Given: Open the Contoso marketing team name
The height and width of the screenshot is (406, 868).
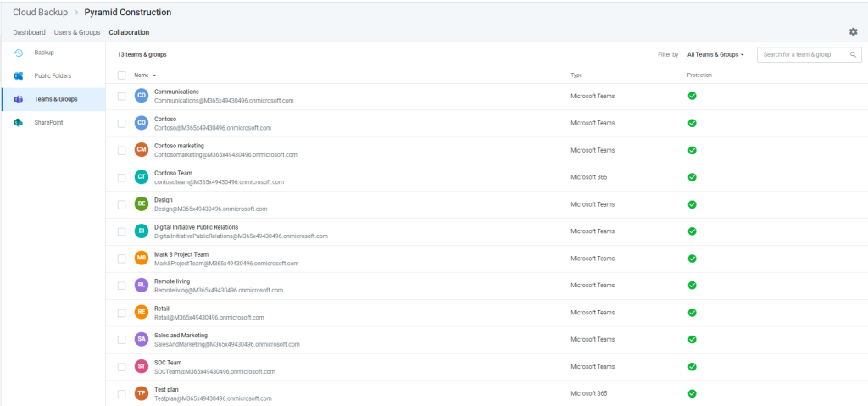Looking at the screenshot, I should pyautogui.click(x=180, y=147).
